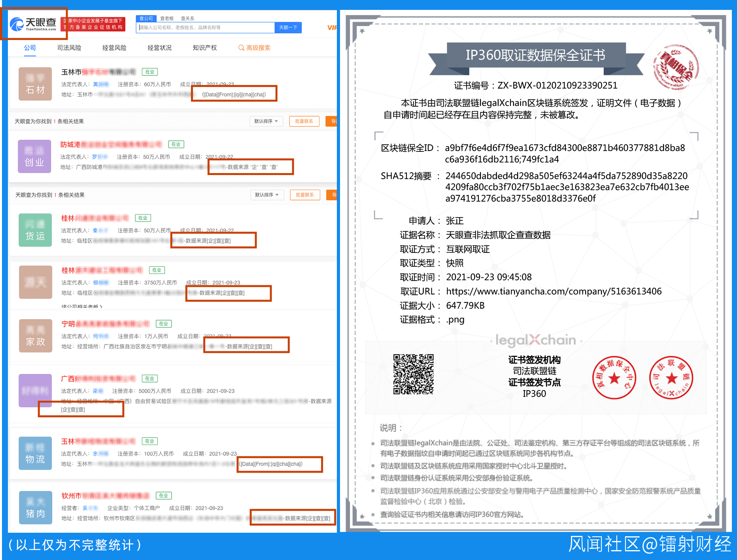Open the 玉林 company name beside 物流
Screen dimensions: 737x560
98,441
